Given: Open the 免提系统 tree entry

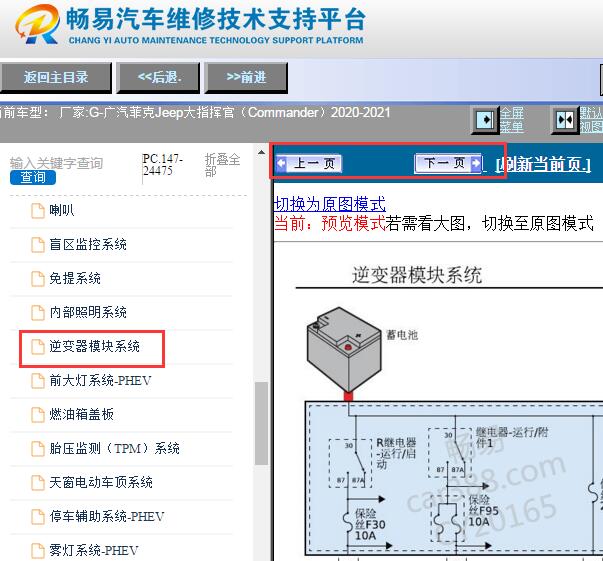Looking at the screenshot, I should pyautogui.click(x=75, y=278).
